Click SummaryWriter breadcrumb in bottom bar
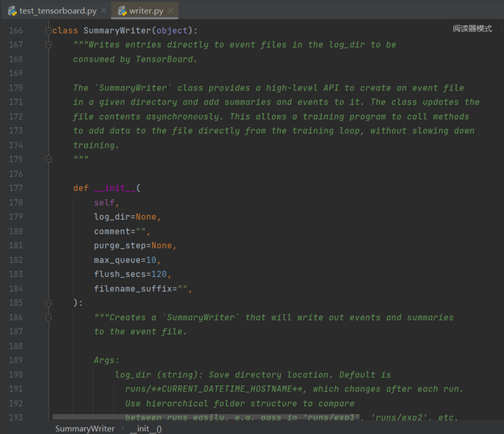 click(85, 428)
